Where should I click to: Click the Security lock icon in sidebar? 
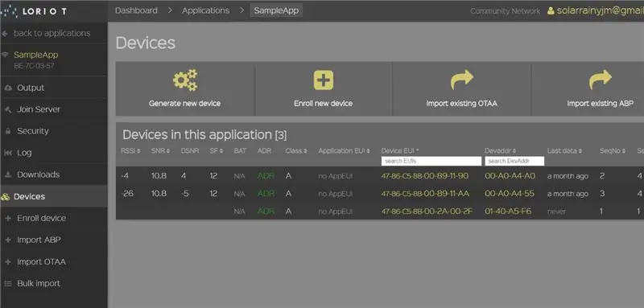[x=8, y=131]
